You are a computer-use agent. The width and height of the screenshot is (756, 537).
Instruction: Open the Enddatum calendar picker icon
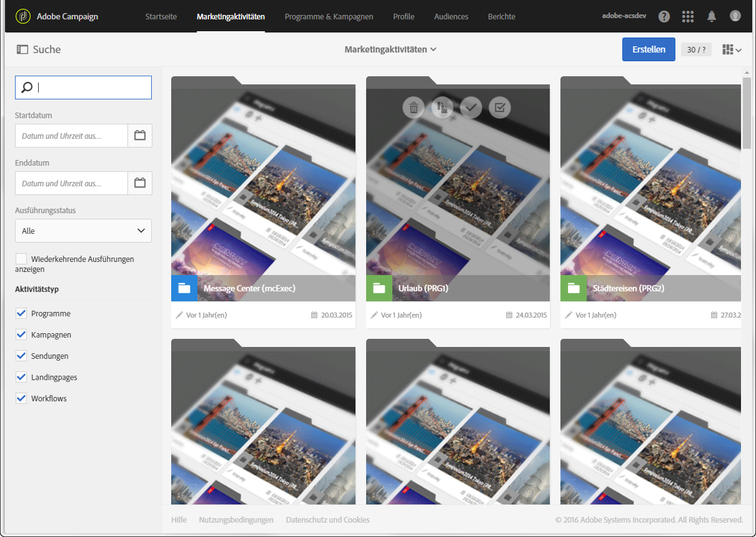(x=140, y=183)
